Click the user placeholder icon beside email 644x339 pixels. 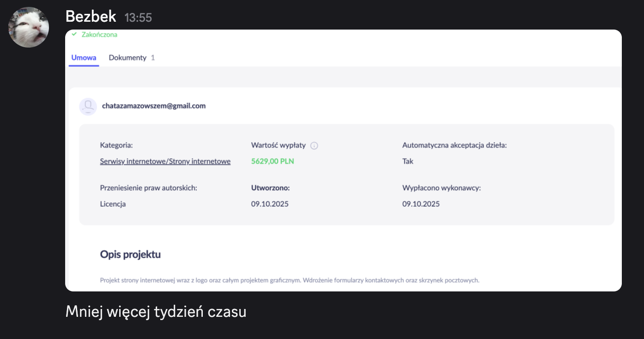tap(88, 106)
